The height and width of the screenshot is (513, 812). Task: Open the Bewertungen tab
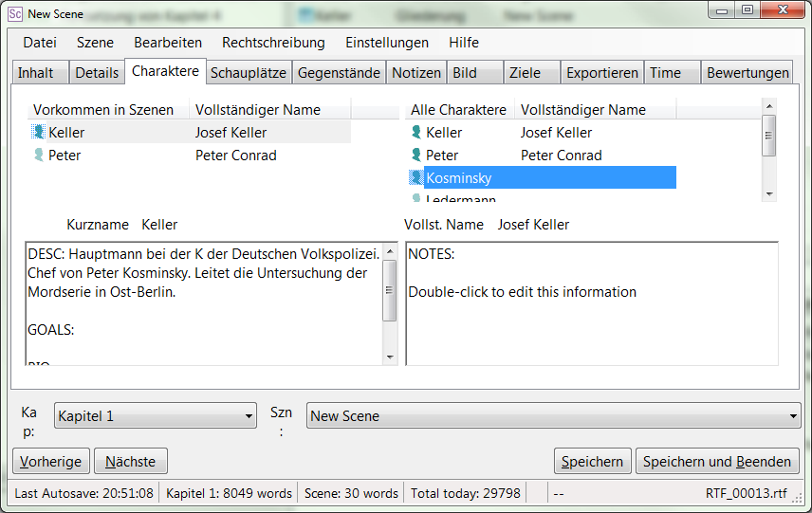[x=747, y=73]
